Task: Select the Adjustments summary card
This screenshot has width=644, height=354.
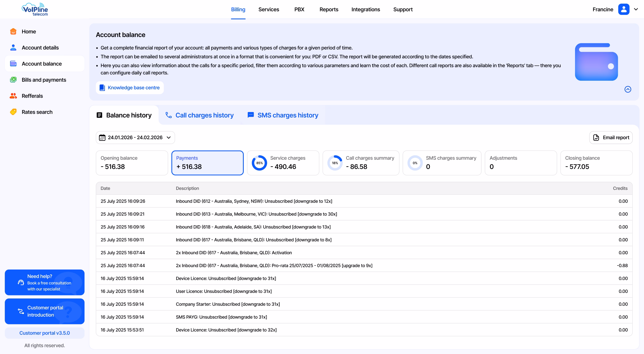Action: pyautogui.click(x=521, y=163)
